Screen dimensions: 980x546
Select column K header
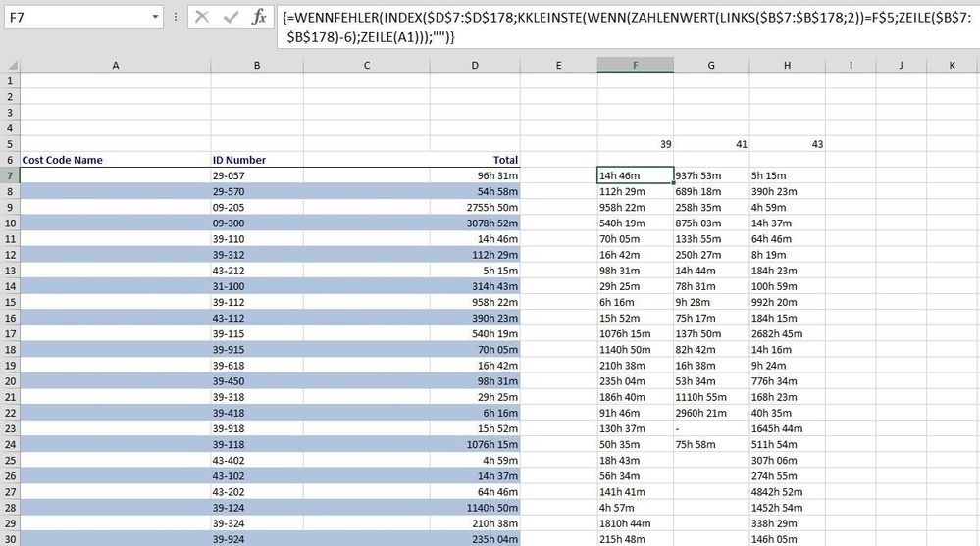pos(952,65)
